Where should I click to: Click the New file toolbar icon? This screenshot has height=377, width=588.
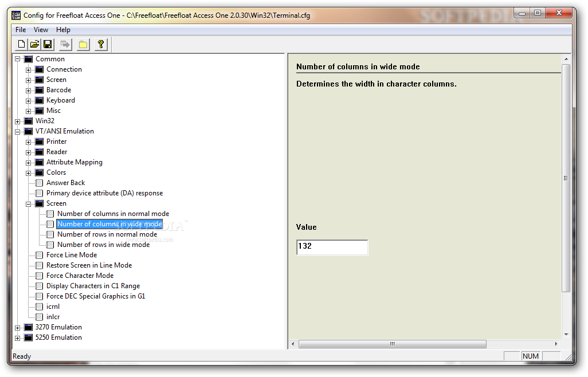[21, 45]
